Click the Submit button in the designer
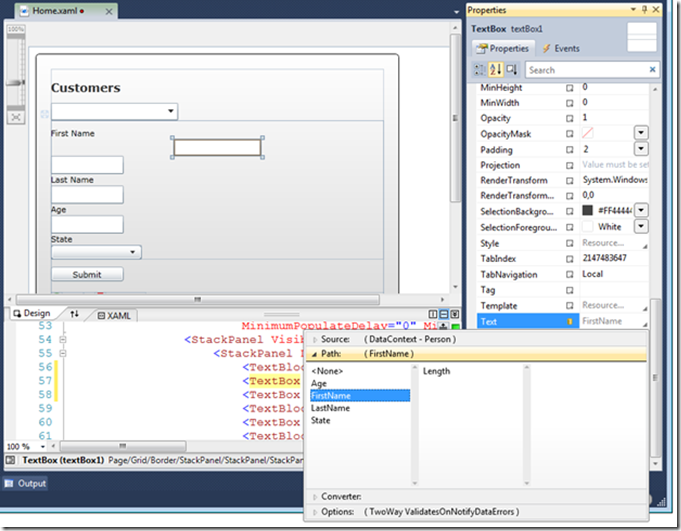The image size is (681, 531). 87,274
